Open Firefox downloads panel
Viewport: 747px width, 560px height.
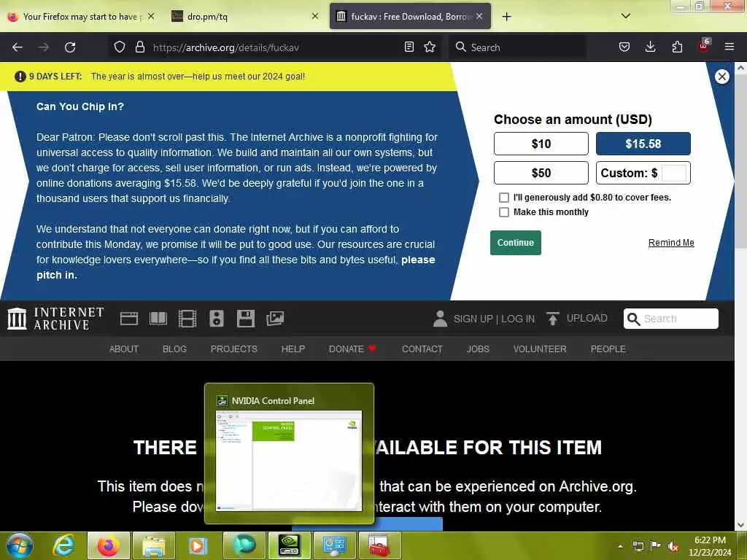pos(650,47)
